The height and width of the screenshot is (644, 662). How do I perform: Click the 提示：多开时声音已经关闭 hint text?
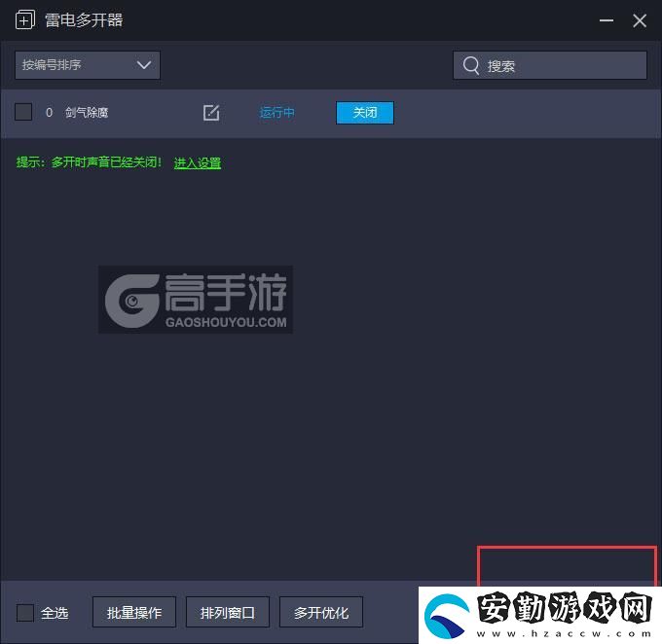(x=89, y=162)
